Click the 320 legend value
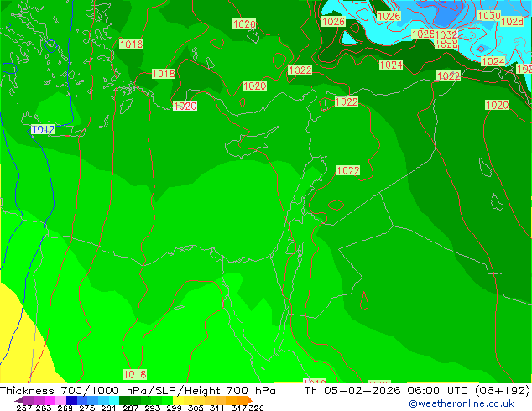 [257, 408]
